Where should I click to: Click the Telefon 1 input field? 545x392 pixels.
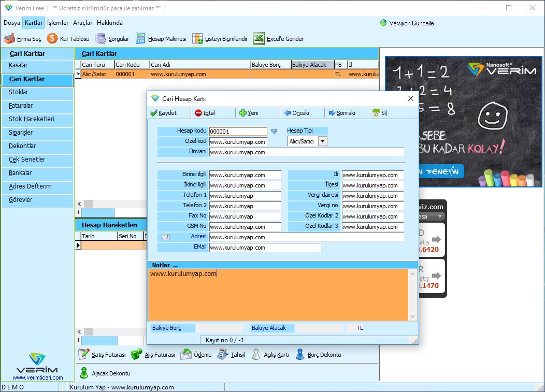click(x=245, y=196)
